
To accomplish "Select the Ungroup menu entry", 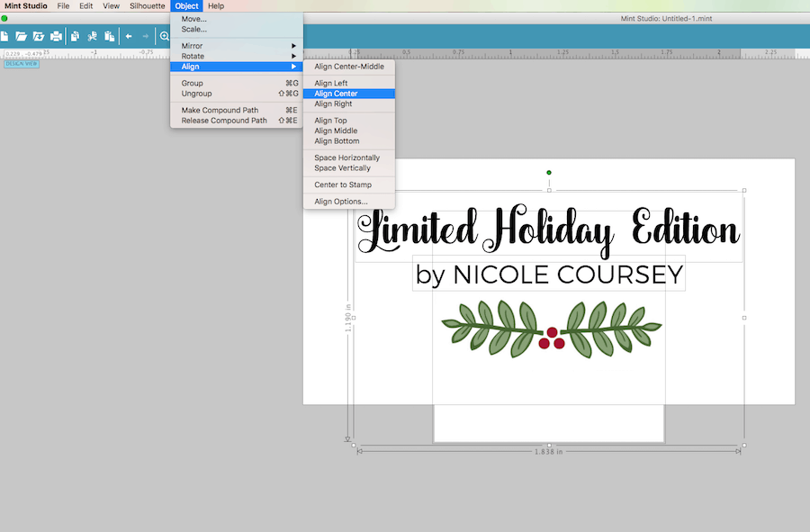I will [236, 94].
